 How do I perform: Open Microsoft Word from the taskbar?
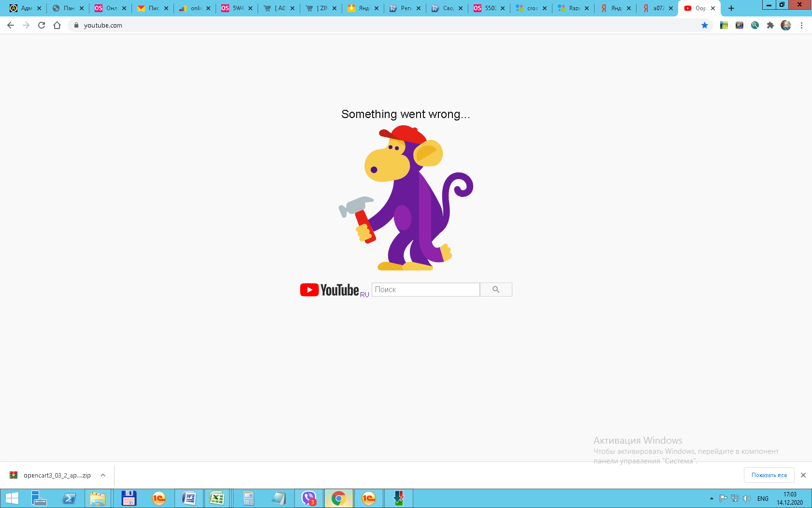tap(188, 498)
